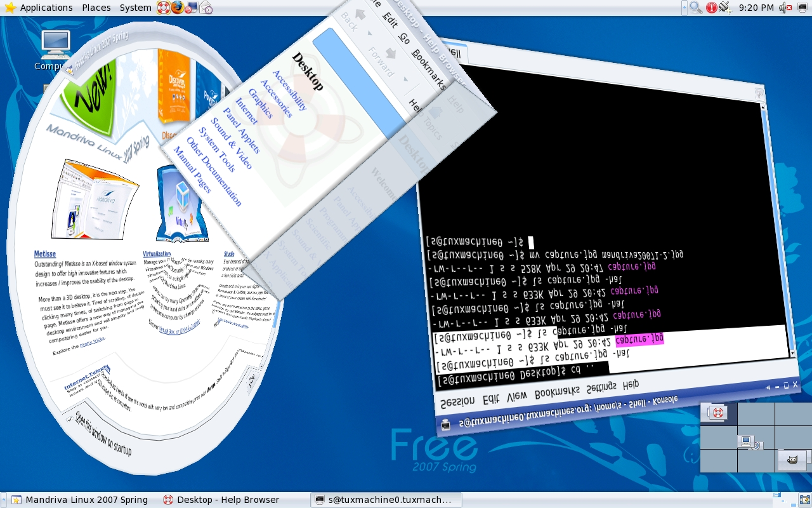Open the Bookmarks menu in Konsole
The width and height of the screenshot is (812, 508).
coord(557,392)
